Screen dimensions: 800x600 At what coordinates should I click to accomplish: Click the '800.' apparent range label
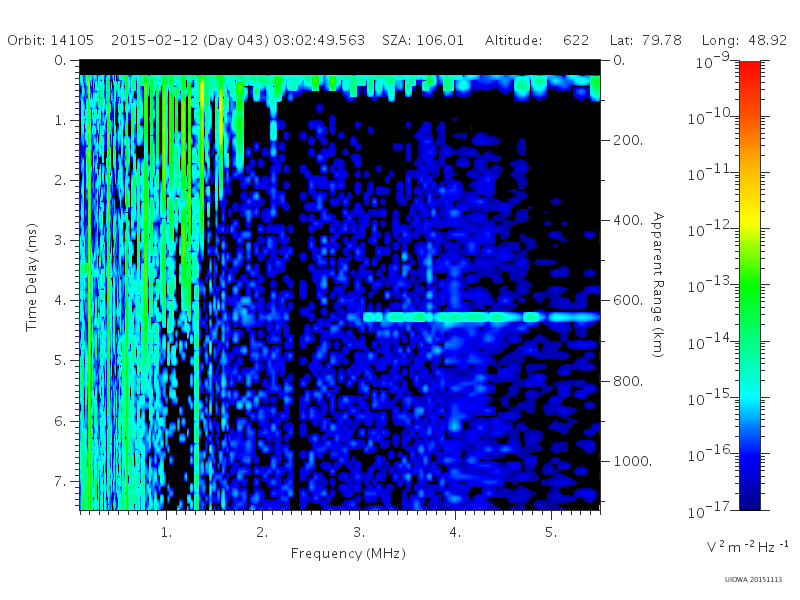(x=628, y=381)
